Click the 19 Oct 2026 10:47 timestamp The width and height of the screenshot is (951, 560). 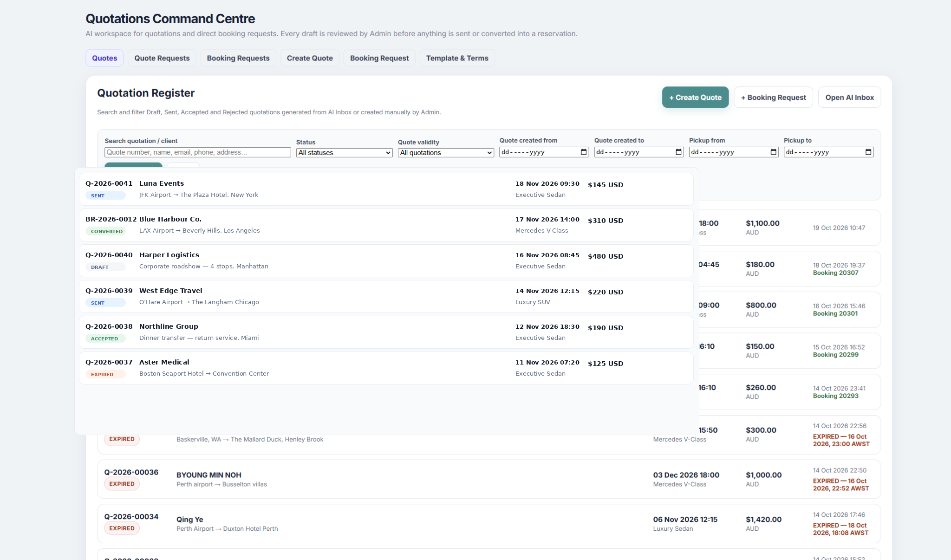pyautogui.click(x=839, y=228)
